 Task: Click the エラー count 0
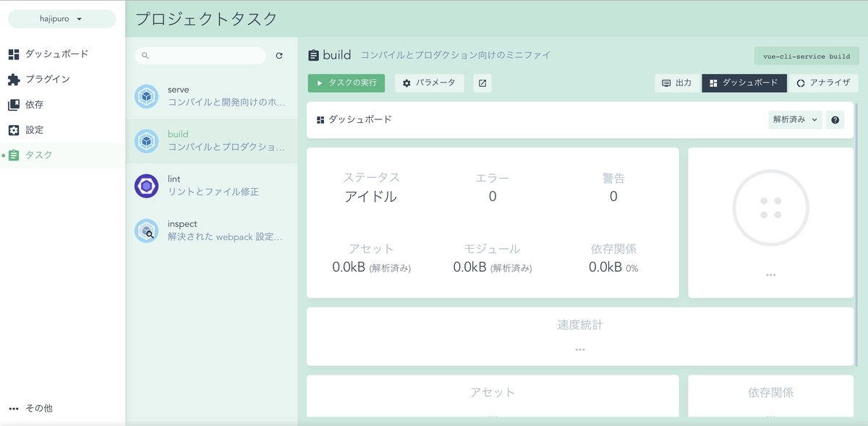pos(493,197)
